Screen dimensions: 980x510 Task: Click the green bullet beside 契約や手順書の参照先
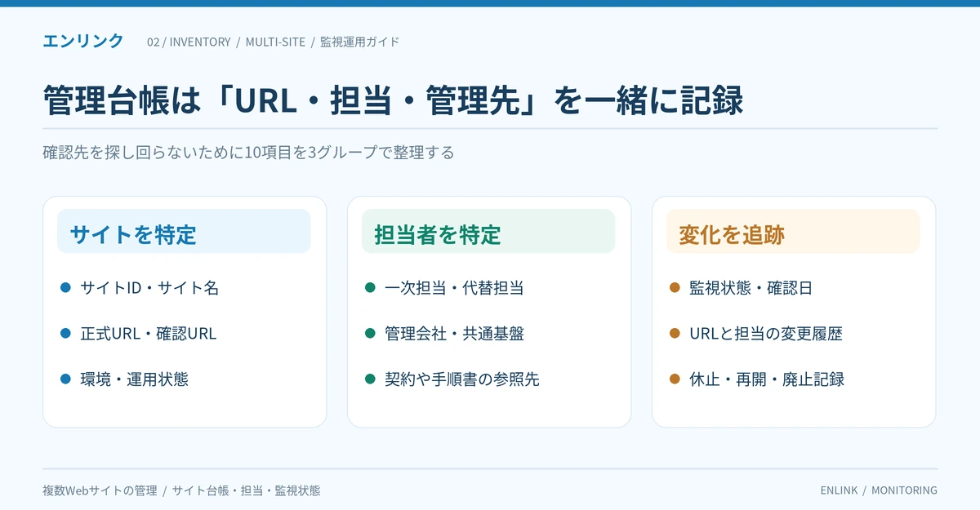tap(370, 379)
